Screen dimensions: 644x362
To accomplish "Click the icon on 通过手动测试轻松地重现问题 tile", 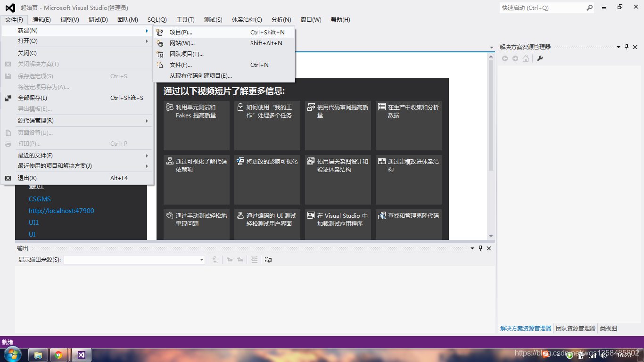I will point(170,216).
